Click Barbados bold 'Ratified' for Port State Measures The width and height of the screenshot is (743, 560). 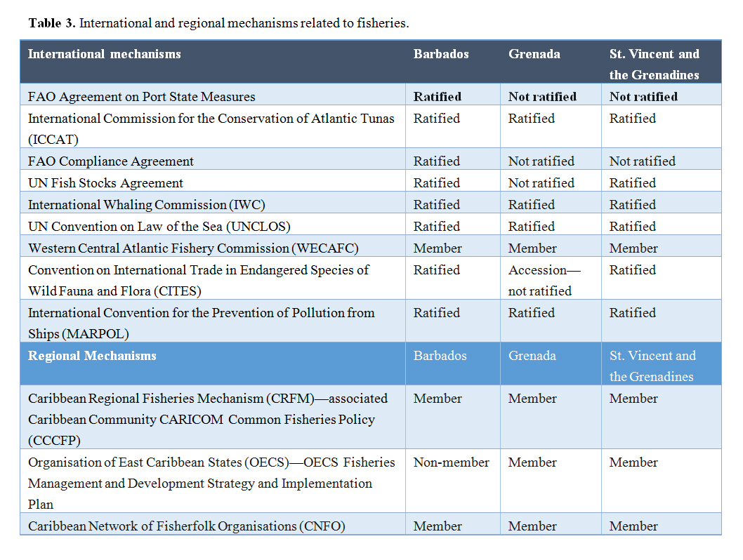pyautogui.click(x=437, y=97)
